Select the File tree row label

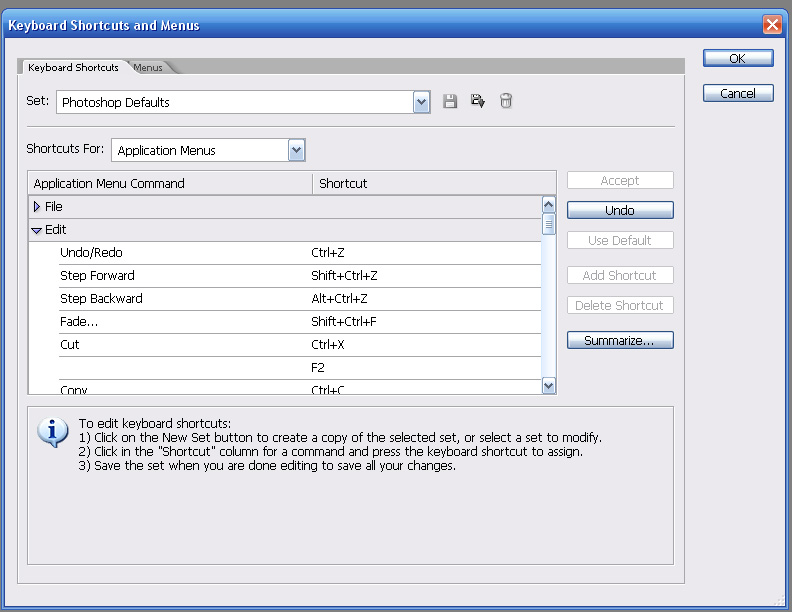click(x=54, y=207)
